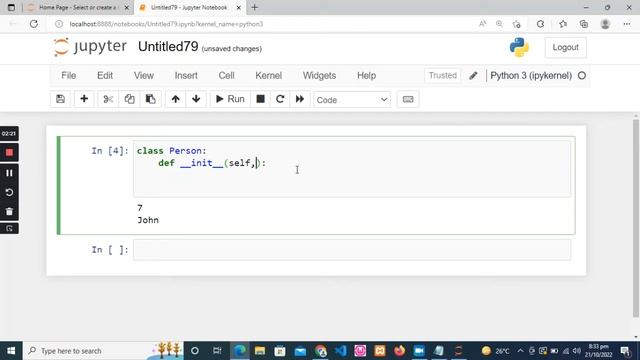The width and height of the screenshot is (640, 360).
Task: Open Microsoft Edge from the taskbar
Action: click(x=240, y=351)
